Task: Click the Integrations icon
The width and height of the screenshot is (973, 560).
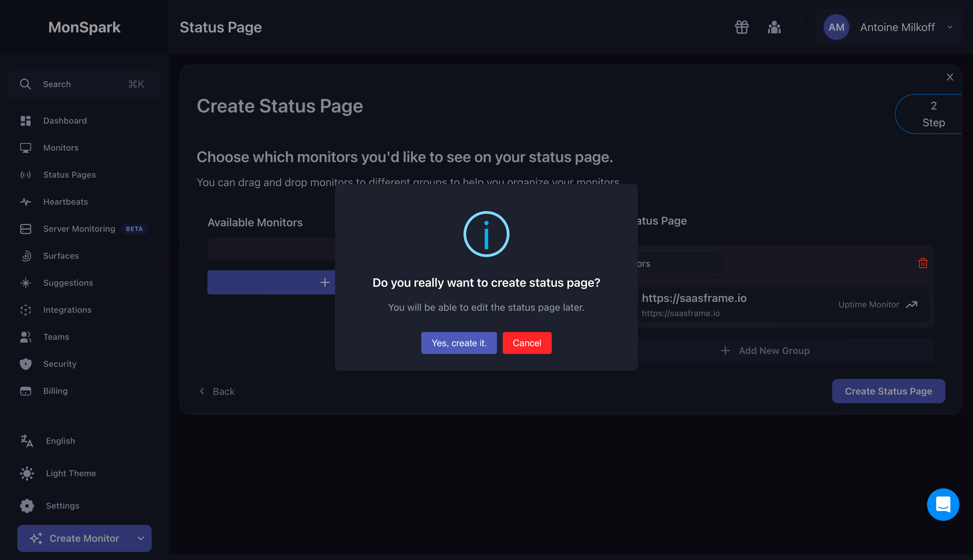Action: click(x=25, y=310)
